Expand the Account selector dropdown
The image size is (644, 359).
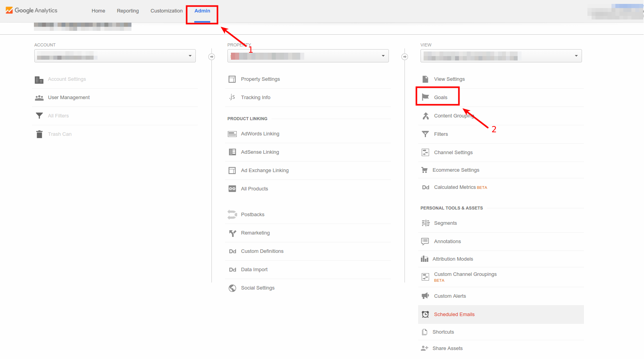[x=115, y=56]
